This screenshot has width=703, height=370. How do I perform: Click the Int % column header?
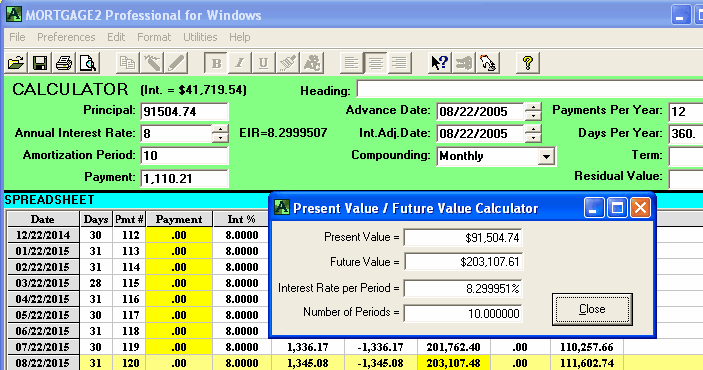(x=241, y=219)
